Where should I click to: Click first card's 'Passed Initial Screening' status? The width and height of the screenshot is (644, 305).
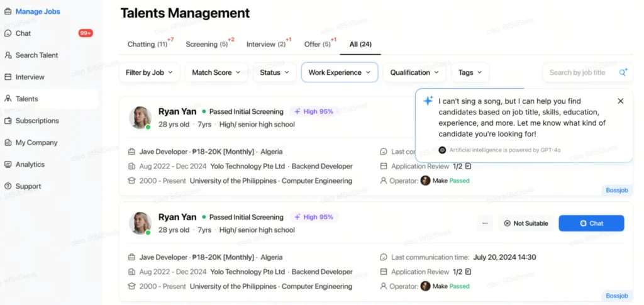[247, 112]
